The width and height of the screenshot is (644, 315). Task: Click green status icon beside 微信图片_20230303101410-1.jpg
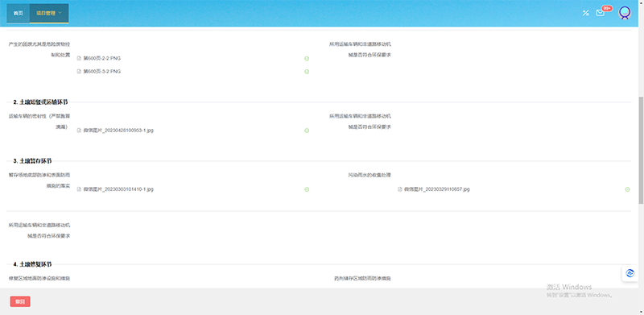(x=307, y=189)
